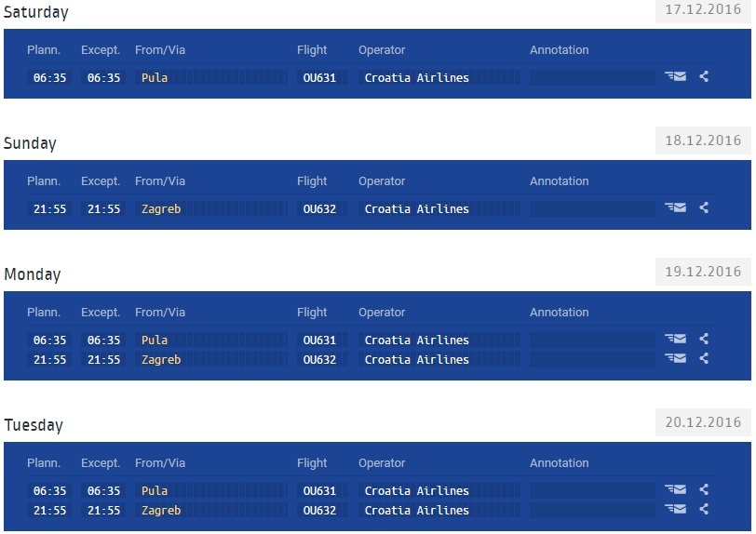Share Saturday's OU631 Pula flight
Viewport: 756px width, 534px height.
tap(704, 77)
